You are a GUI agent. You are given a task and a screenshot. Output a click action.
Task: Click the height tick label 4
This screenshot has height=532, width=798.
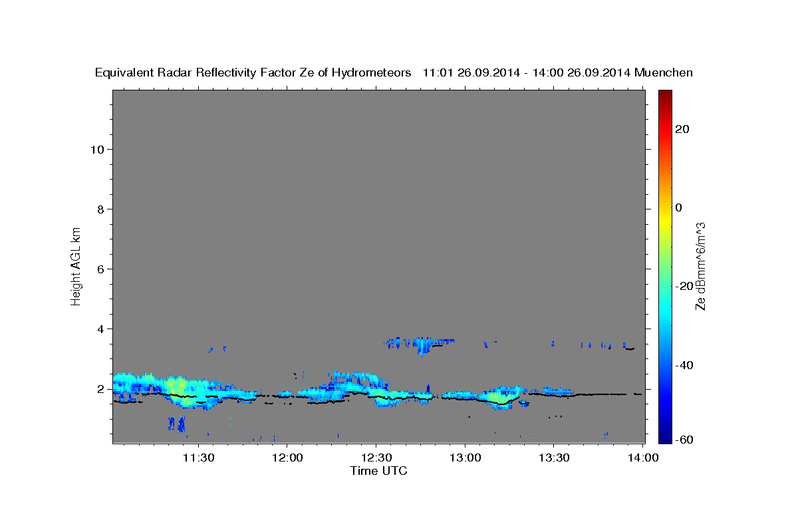(102, 329)
